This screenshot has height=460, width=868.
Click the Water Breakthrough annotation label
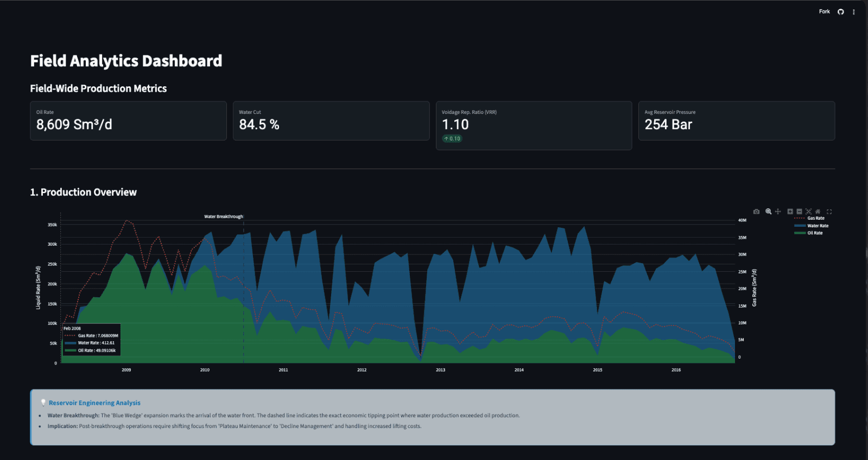[x=224, y=216]
